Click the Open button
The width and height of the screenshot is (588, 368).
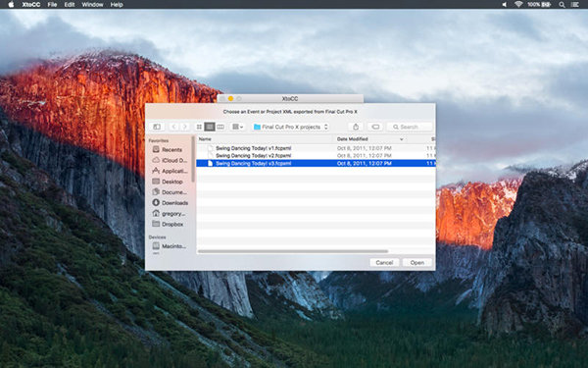click(417, 263)
